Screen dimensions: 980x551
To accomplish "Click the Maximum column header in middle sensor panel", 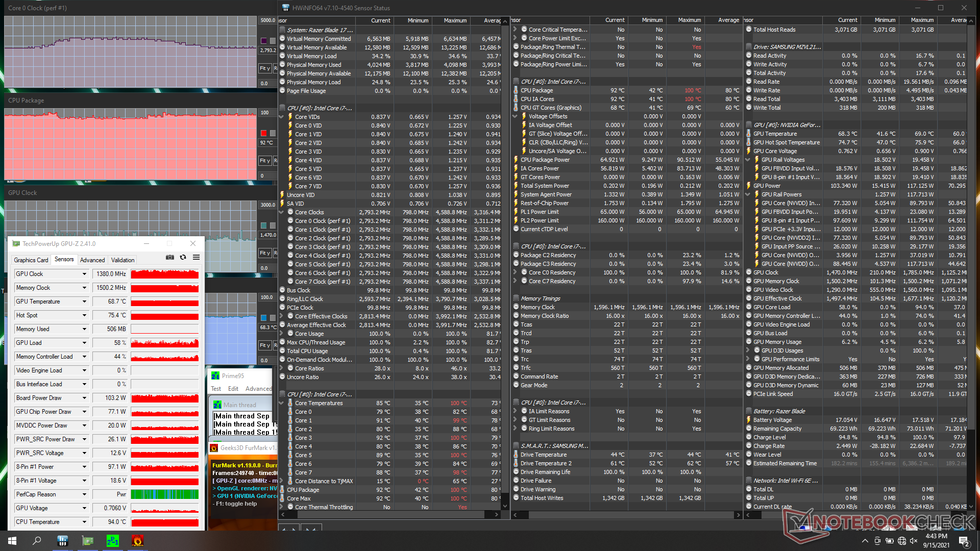I will (x=690, y=20).
